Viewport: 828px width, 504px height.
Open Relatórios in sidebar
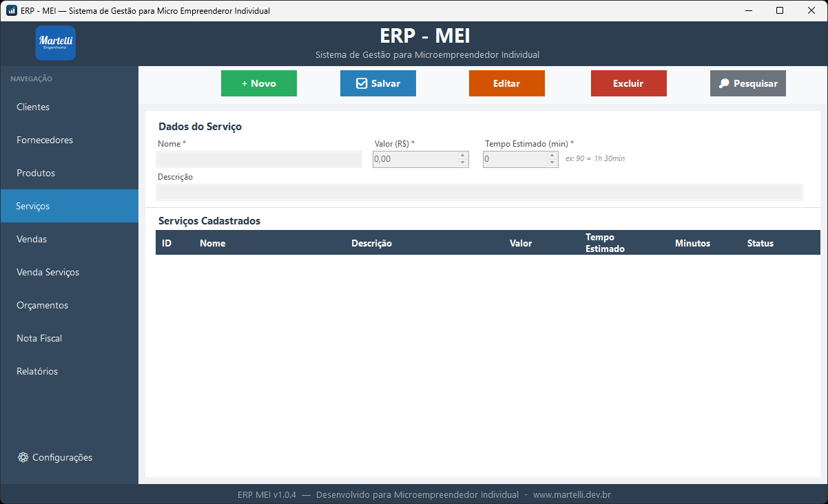69,371
